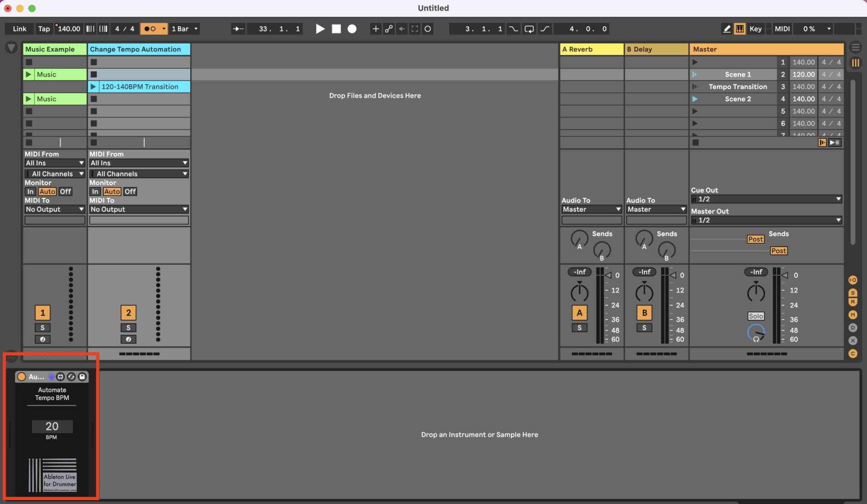Solo the Change Tempo Automation track
The height and width of the screenshot is (504, 867).
click(128, 328)
